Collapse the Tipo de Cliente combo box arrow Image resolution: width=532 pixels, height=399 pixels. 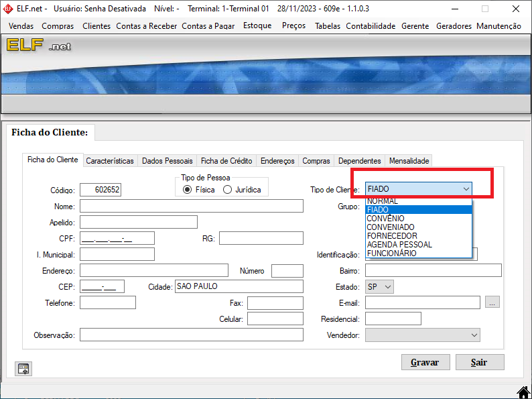(466, 189)
